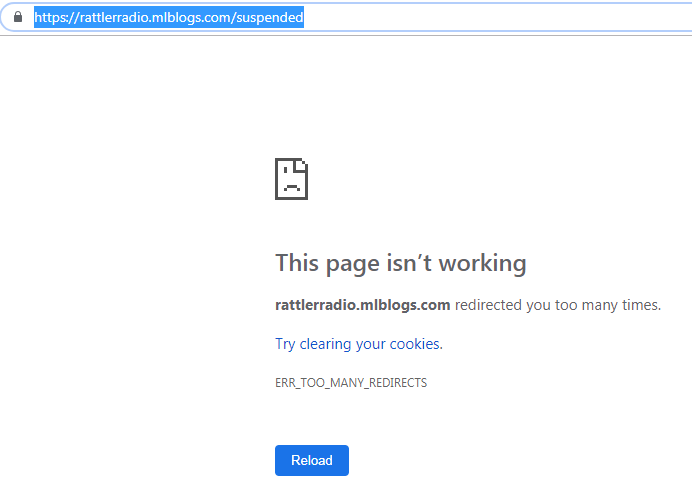Click the sad page error icon

click(291, 179)
